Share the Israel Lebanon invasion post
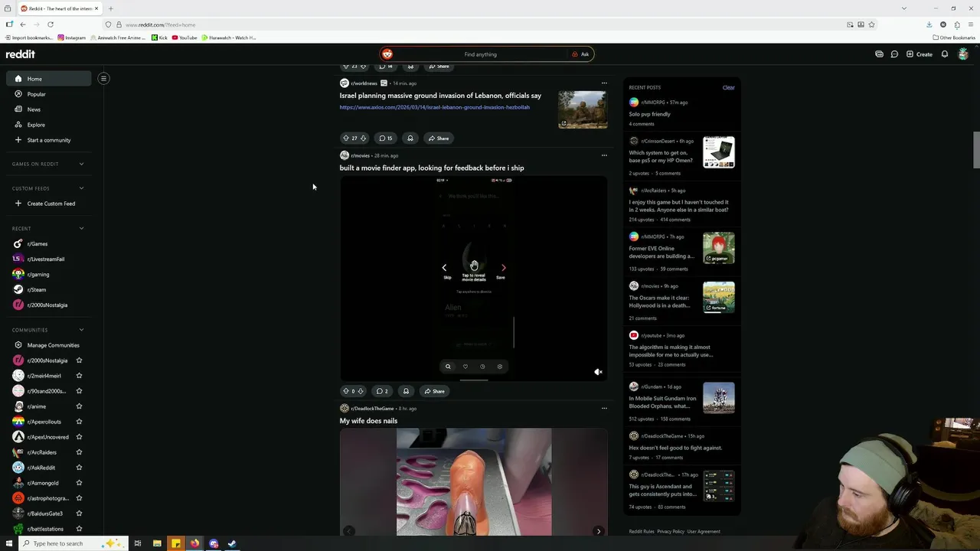The width and height of the screenshot is (980, 551). pyautogui.click(x=439, y=139)
